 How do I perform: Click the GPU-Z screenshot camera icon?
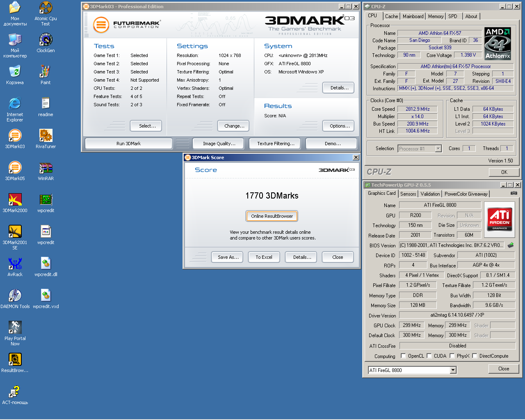[x=514, y=193]
